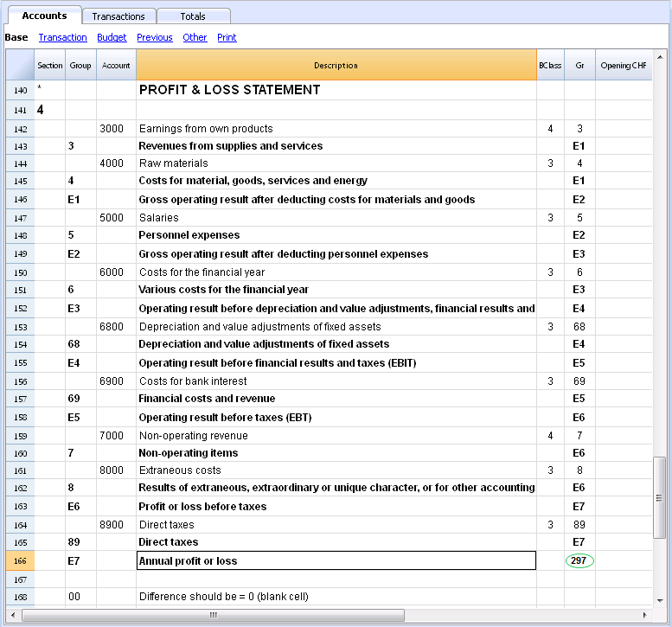Click the 'Difference should be = 0' description
Viewport: 672px width, 627px height.
pos(336,597)
